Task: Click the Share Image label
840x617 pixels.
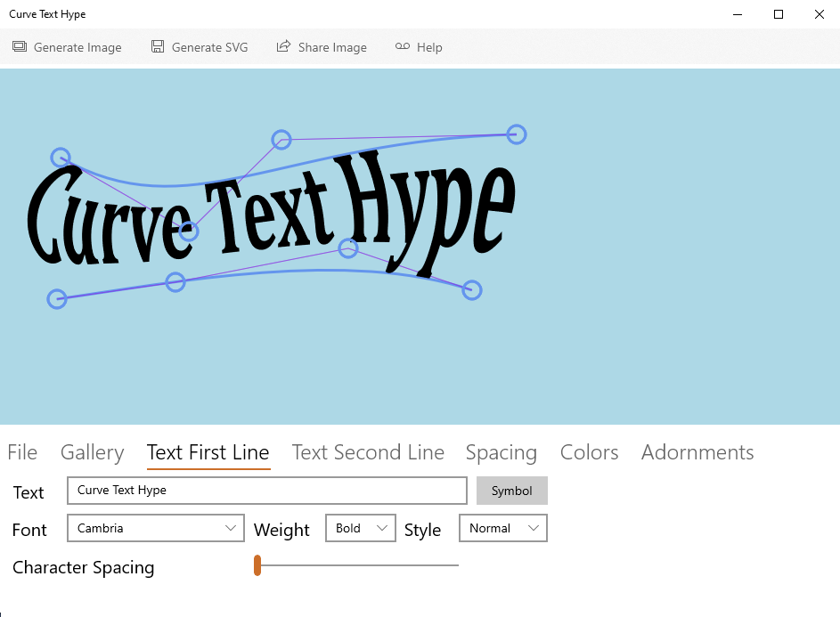Action: tap(332, 48)
